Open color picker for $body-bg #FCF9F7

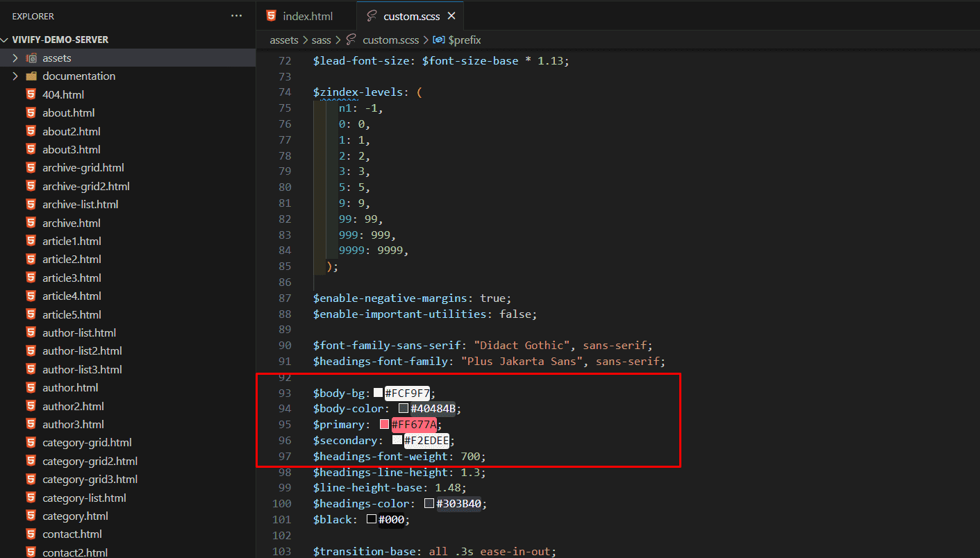(x=378, y=393)
